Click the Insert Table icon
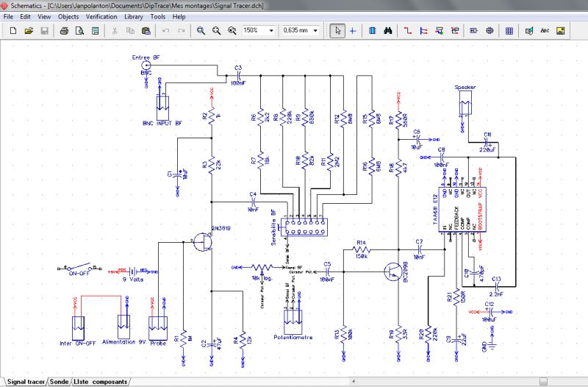The height and width of the screenshot is (387, 588). (x=509, y=31)
